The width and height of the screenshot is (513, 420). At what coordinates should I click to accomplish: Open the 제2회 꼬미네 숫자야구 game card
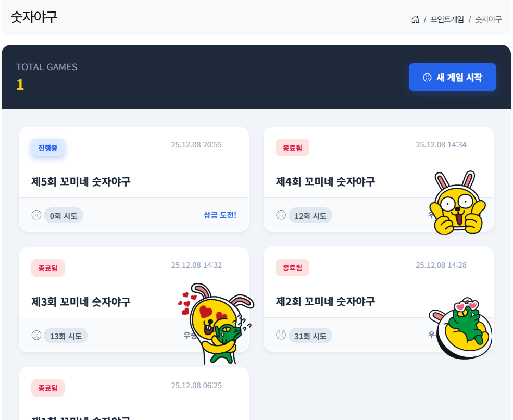click(378, 299)
